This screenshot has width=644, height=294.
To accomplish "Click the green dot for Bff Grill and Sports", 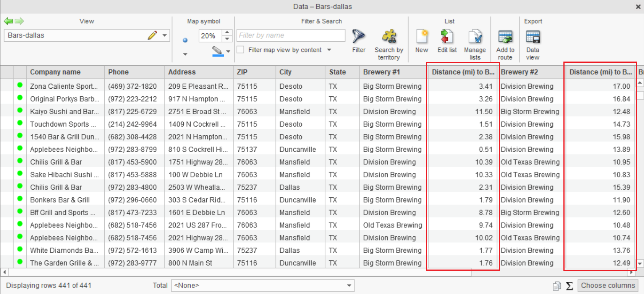I will [x=20, y=211].
